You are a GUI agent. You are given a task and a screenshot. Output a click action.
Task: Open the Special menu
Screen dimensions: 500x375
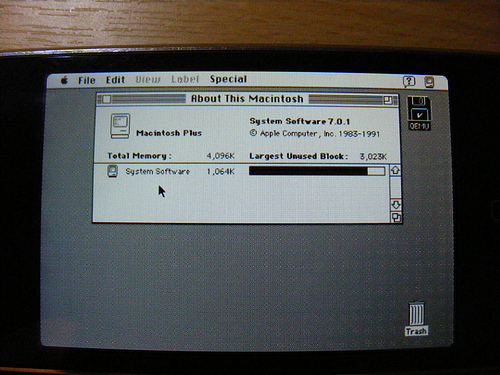coord(228,79)
